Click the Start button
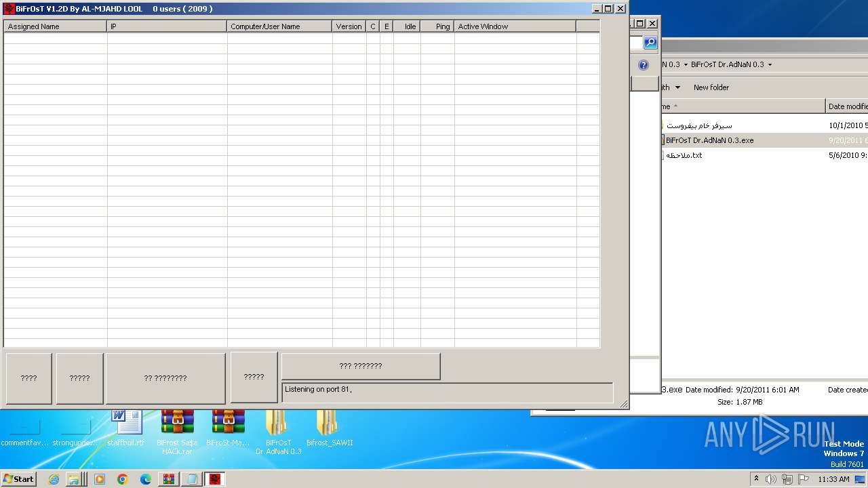 coord(18,479)
